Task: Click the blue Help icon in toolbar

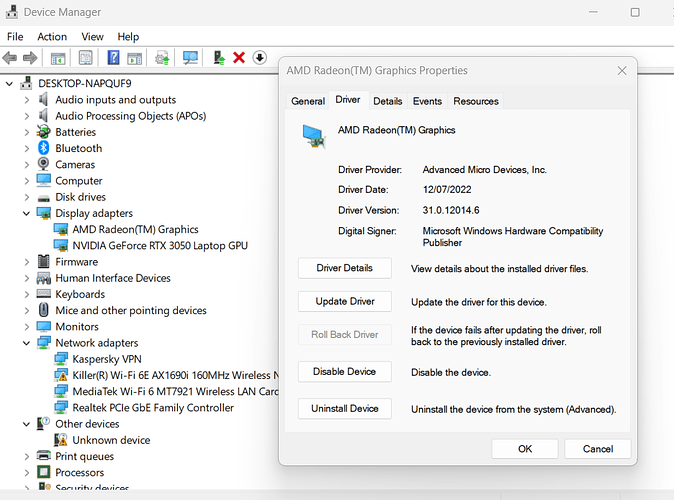Action: pyautogui.click(x=113, y=58)
